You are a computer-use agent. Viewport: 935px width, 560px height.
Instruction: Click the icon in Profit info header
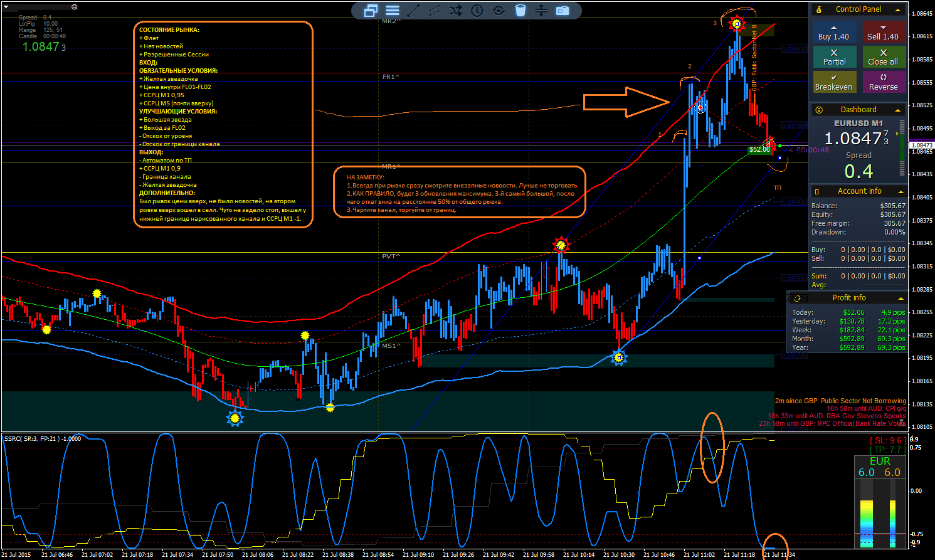(796, 298)
